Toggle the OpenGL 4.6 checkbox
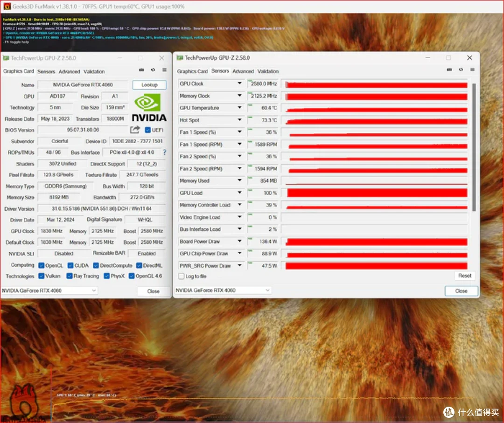The height and width of the screenshot is (423, 504). (132, 276)
